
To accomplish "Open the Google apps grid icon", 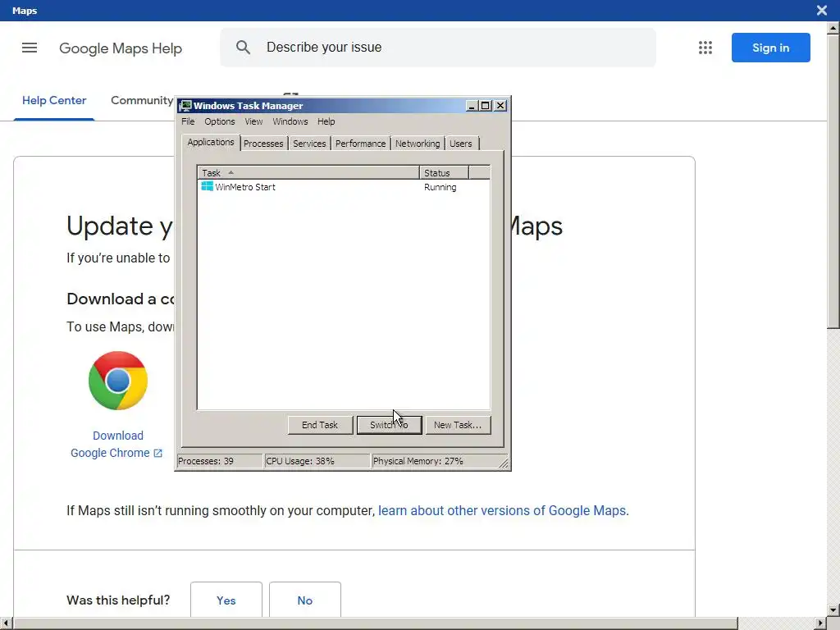I will click(x=705, y=48).
